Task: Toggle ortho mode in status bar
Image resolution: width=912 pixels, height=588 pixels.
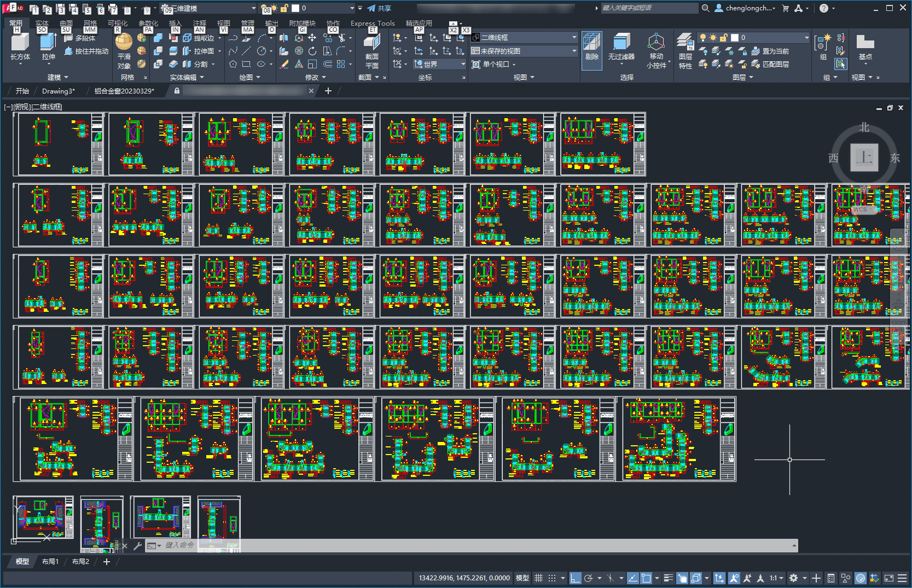Action: pyautogui.click(x=575, y=578)
